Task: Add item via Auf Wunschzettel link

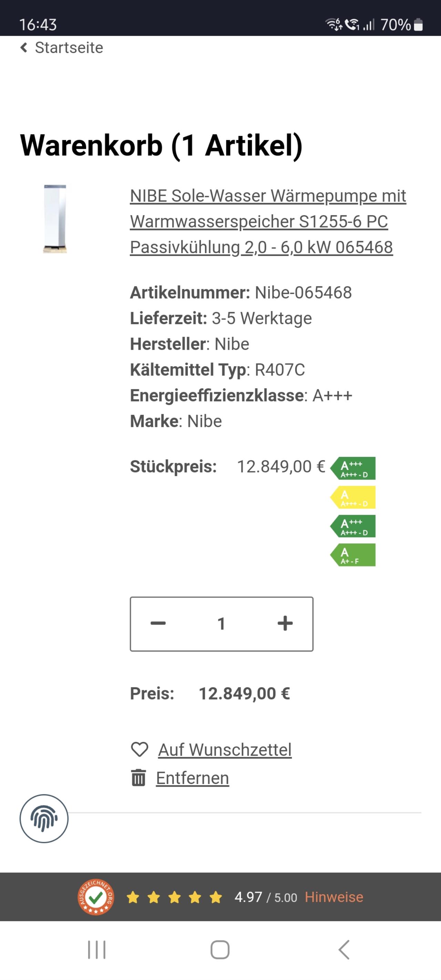Action: 225,750
